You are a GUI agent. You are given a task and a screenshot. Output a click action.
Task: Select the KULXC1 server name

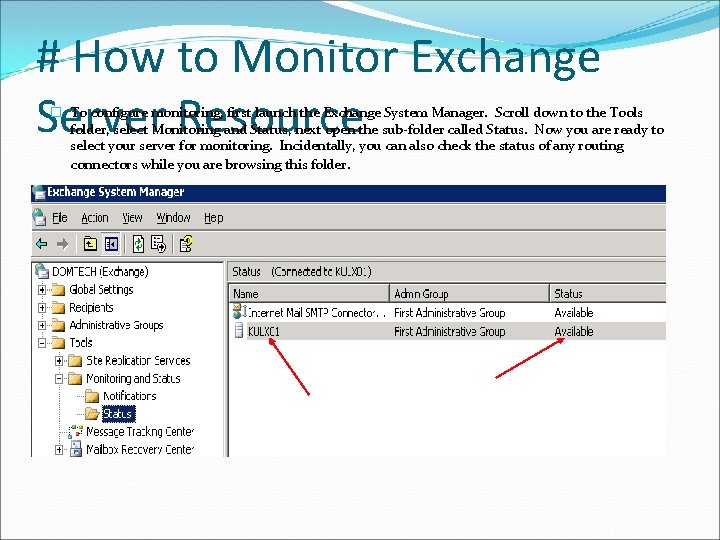tap(264, 331)
